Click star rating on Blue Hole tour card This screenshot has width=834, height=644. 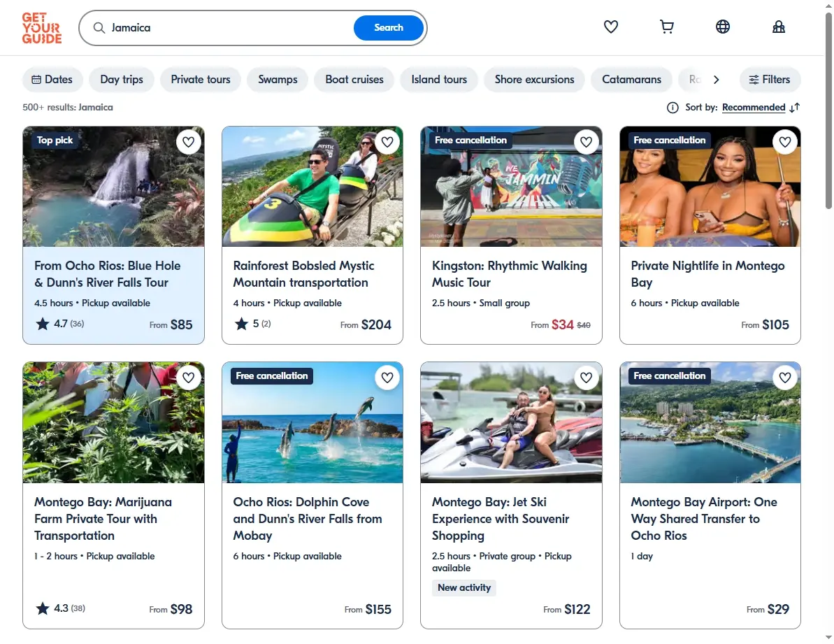coord(59,323)
